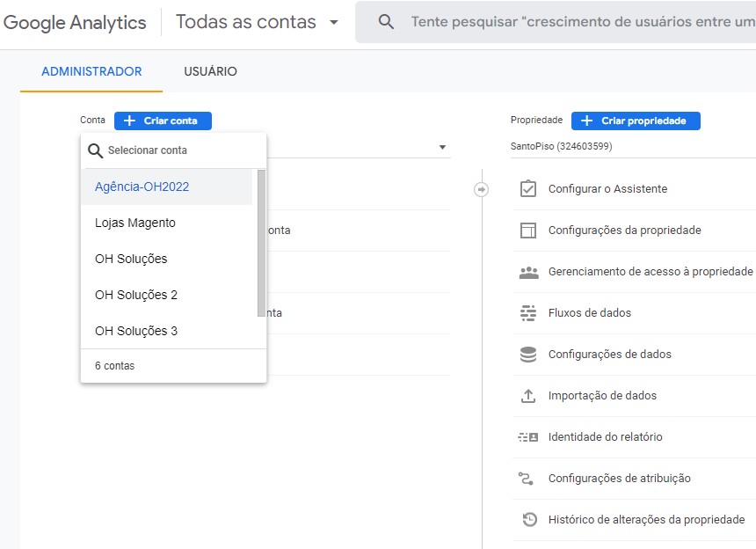Click the plus icon on Criar conta
Screen dimensions: 756x549
click(130, 121)
